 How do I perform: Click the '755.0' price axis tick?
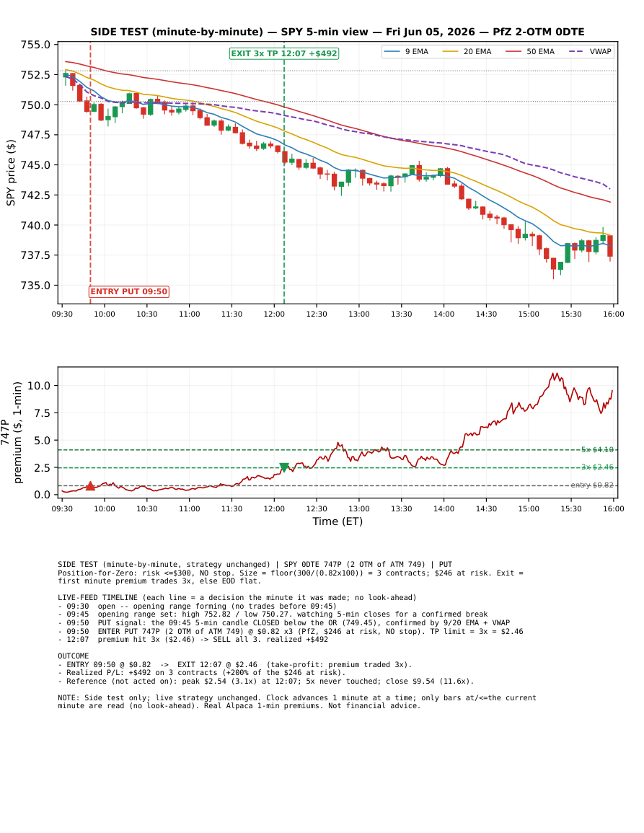35,45
